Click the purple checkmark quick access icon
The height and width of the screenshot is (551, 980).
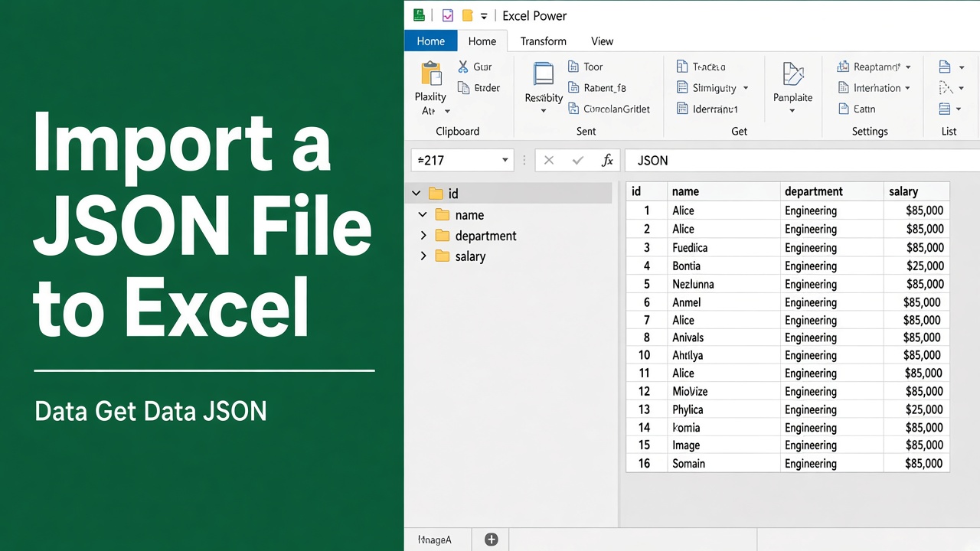(x=448, y=15)
